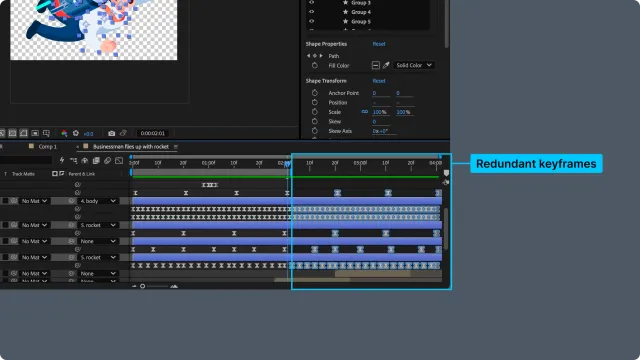Click the timeline layer search field
Image resolution: width=640 pixels, height=360 pixels.
[x=26, y=160]
